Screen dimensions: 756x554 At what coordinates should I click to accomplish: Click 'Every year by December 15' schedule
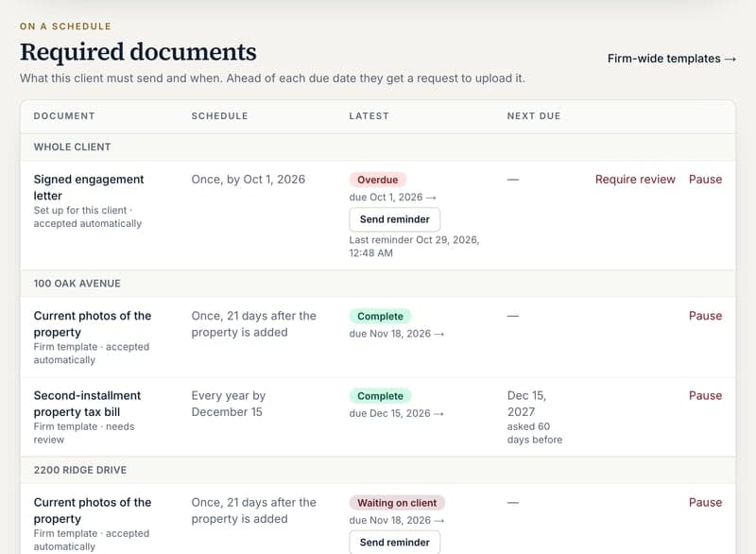tap(229, 404)
